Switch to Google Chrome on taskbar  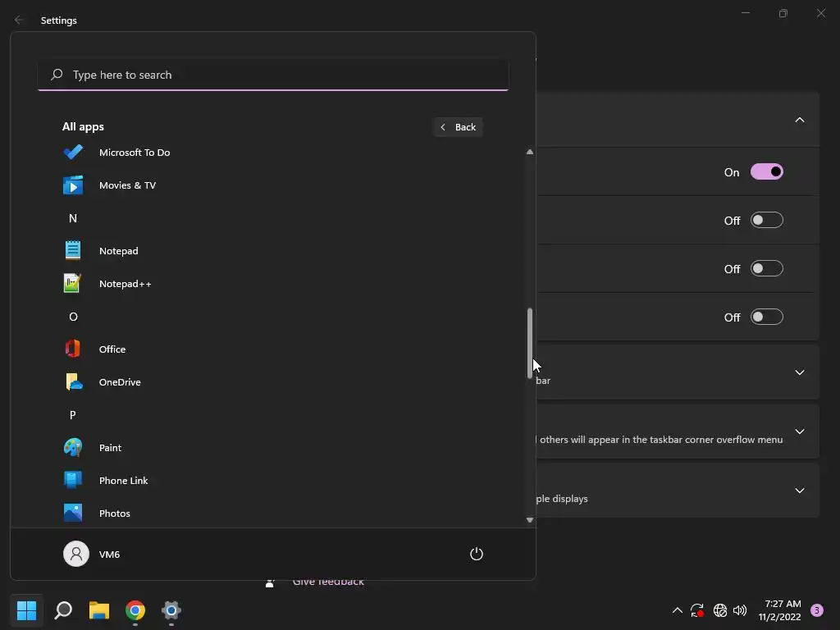point(135,609)
